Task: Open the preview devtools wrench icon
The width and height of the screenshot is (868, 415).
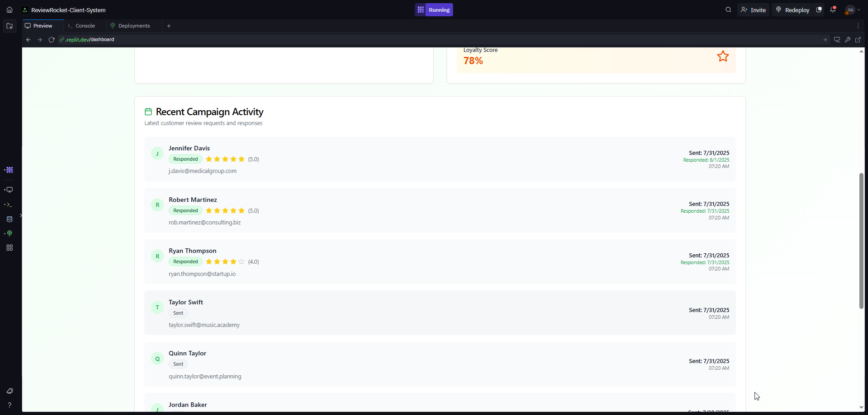Action: (848, 40)
